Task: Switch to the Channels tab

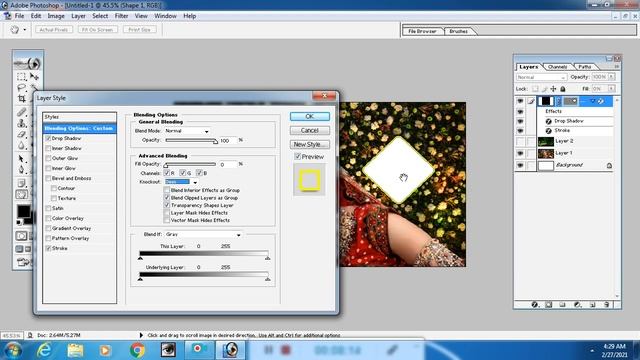Action: [558, 67]
